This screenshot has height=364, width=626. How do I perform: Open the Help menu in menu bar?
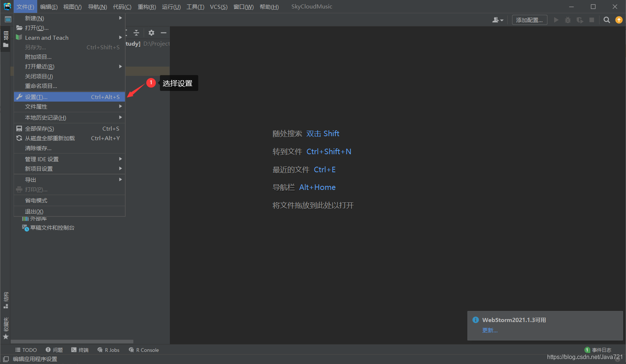pos(269,7)
